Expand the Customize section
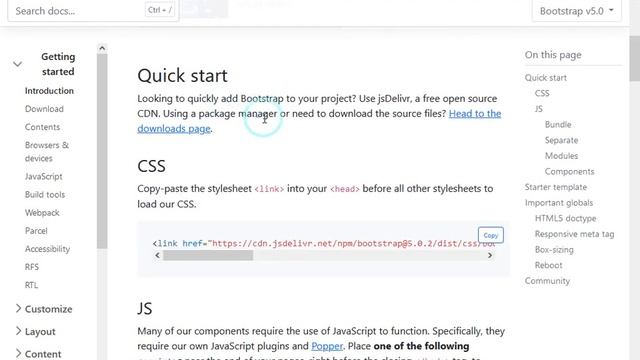 (44, 309)
